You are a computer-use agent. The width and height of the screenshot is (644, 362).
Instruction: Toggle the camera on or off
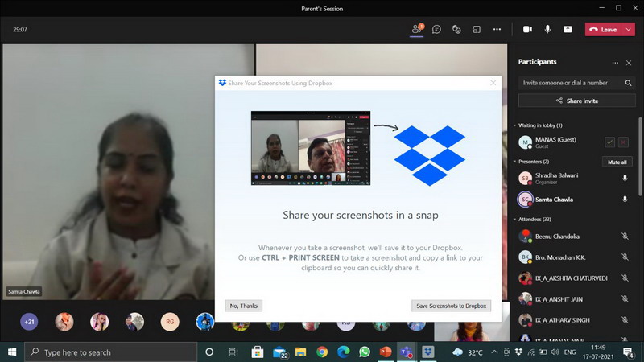527,29
